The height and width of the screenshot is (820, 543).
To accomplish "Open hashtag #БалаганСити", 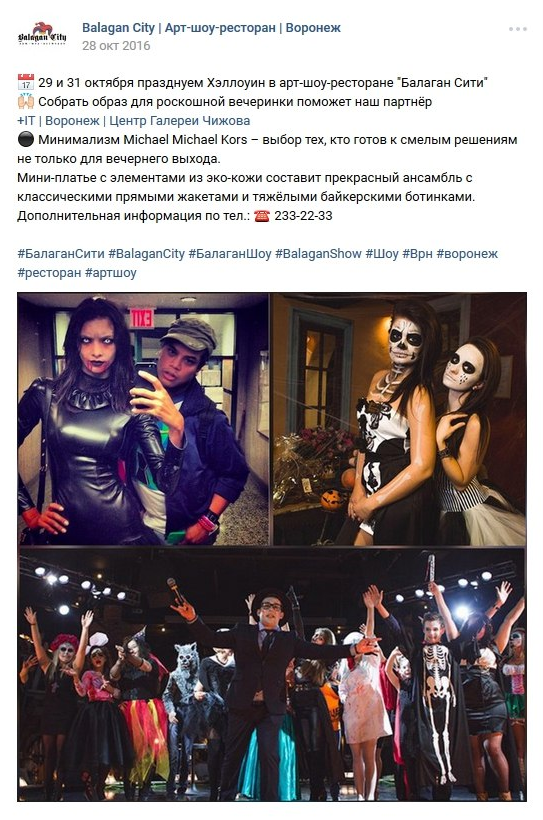I will 61,254.
